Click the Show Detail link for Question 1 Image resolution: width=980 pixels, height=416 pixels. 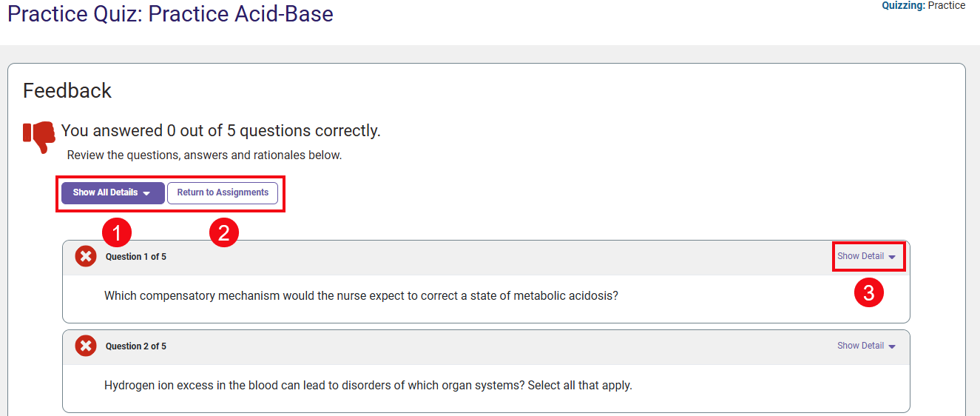[x=860, y=256]
